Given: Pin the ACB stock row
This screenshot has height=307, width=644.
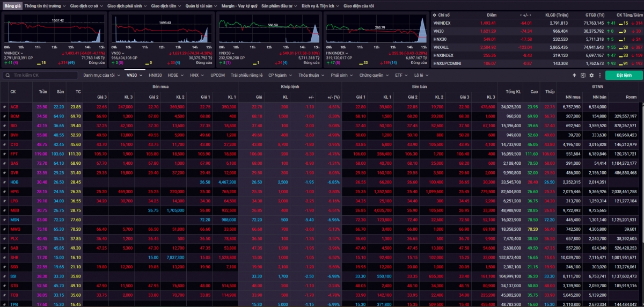Looking at the screenshot, I should (x=5, y=107).
